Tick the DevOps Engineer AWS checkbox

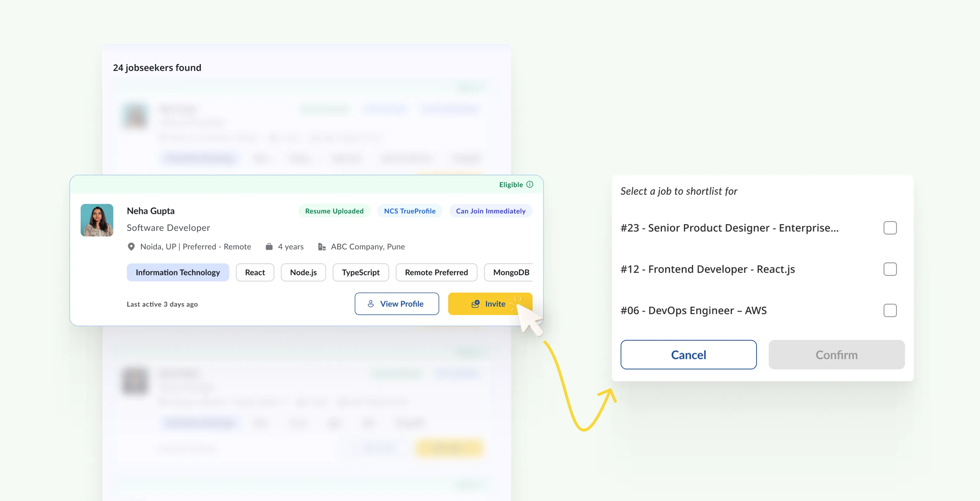pos(890,310)
